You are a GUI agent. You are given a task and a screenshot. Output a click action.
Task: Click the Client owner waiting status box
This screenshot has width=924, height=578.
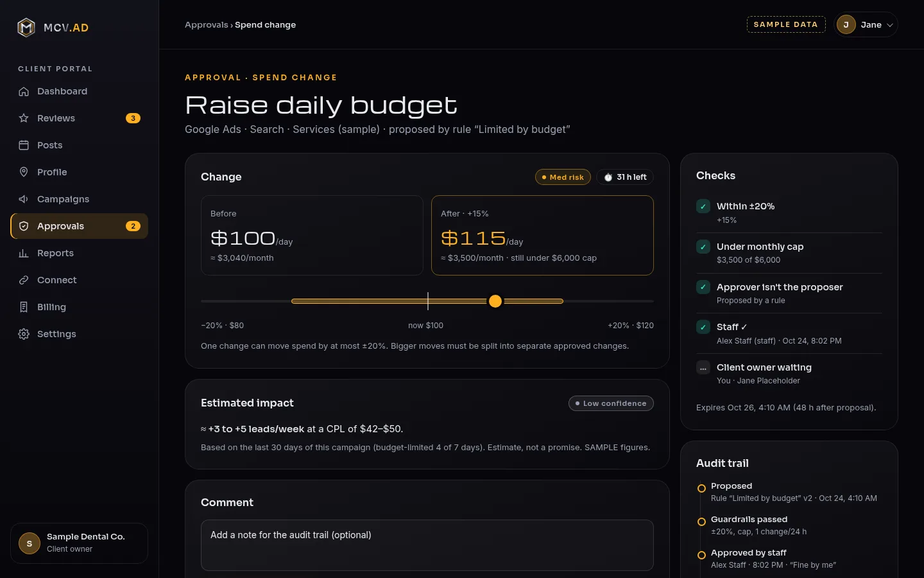click(703, 368)
